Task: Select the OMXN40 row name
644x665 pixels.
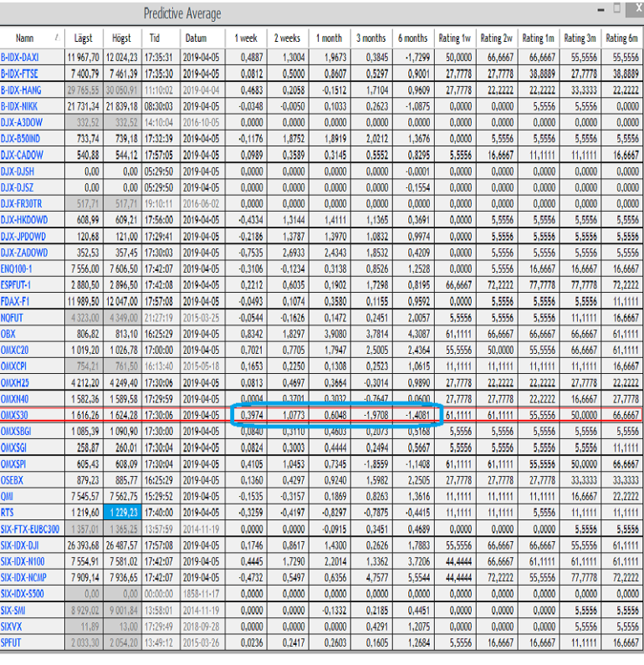Action: click(x=15, y=399)
